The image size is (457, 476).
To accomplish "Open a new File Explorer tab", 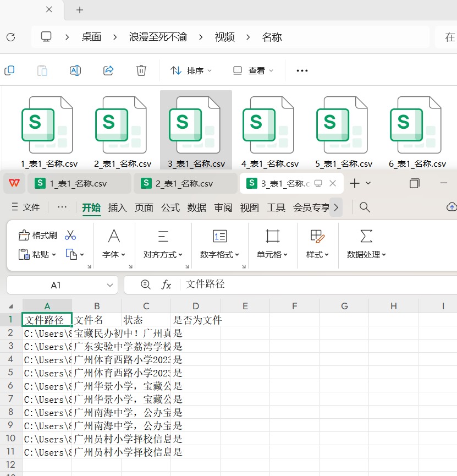I will click(80, 10).
